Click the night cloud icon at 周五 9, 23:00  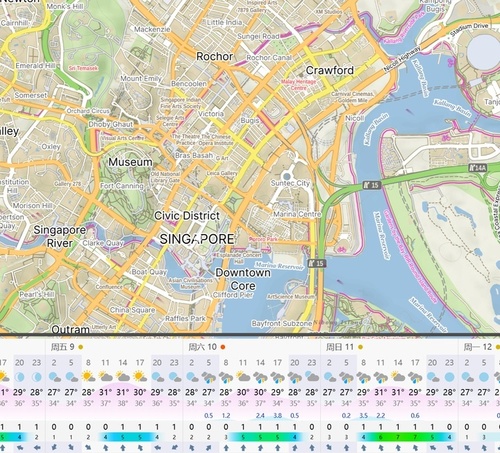pos(174,377)
